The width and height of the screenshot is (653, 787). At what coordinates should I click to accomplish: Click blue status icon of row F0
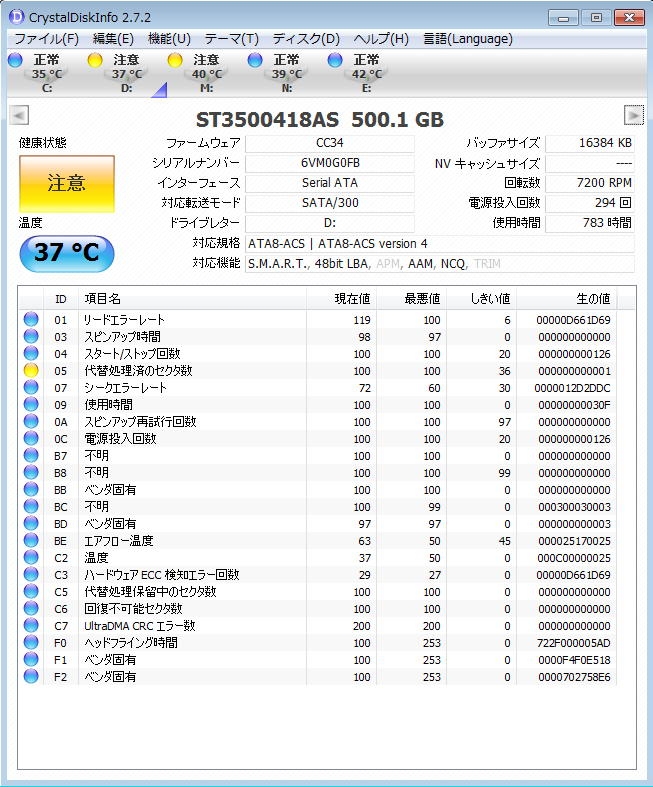pyautogui.click(x=31, y=643)
